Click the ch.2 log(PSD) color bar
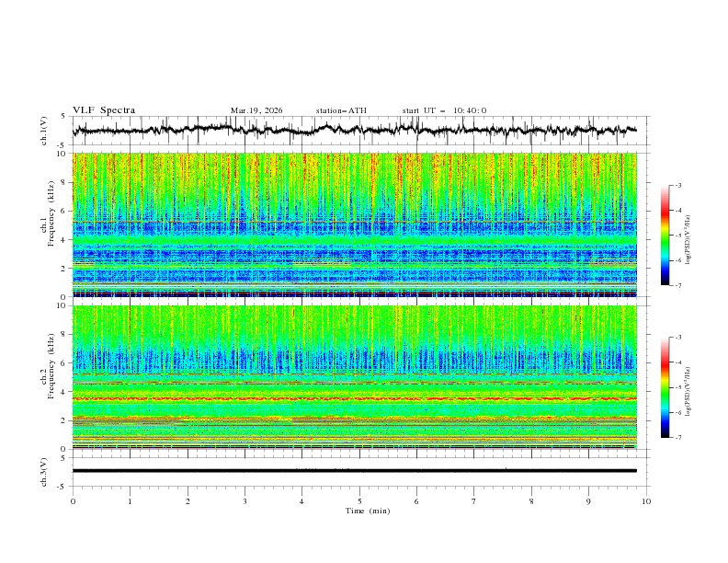 (665, 387)
